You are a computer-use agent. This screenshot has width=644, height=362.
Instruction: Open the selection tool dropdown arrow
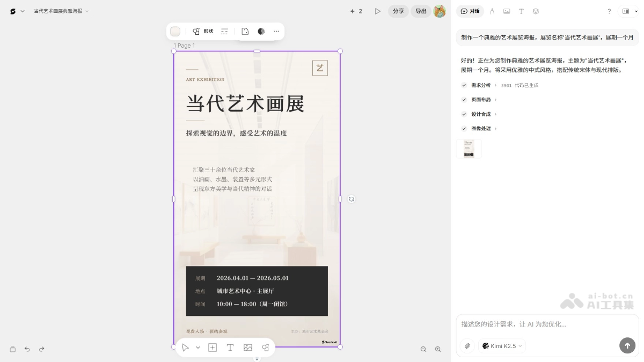(198, 348)
